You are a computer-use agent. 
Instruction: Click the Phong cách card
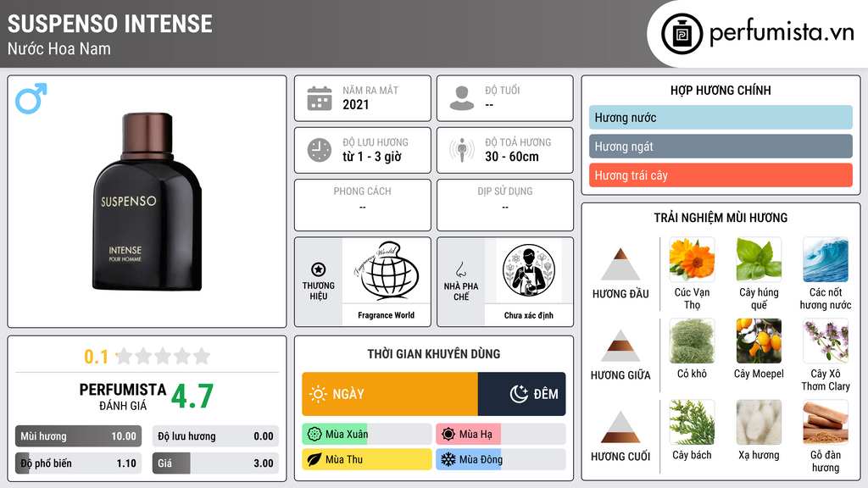(x=363, y=205)
